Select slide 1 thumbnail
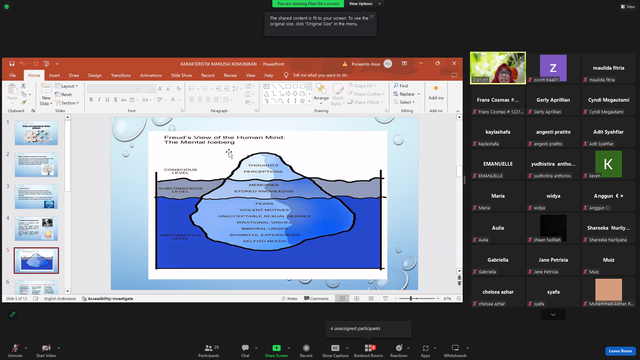 tap(36, 133)
